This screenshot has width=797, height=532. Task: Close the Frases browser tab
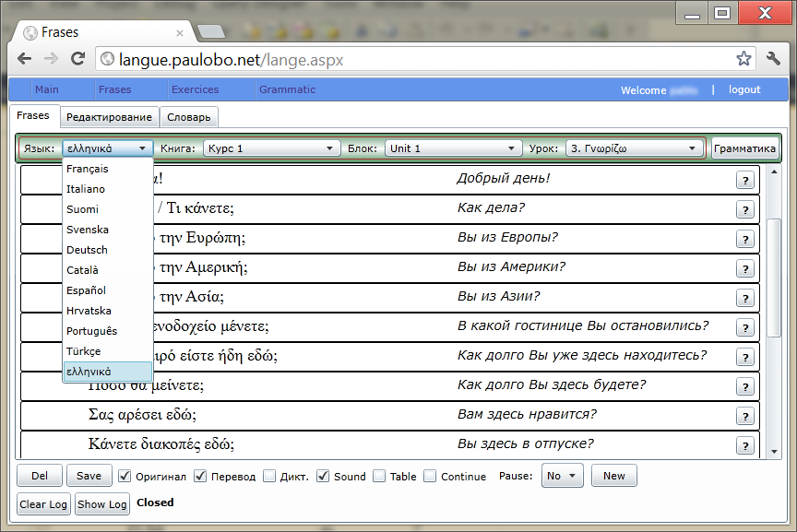[x=180, y=33]
